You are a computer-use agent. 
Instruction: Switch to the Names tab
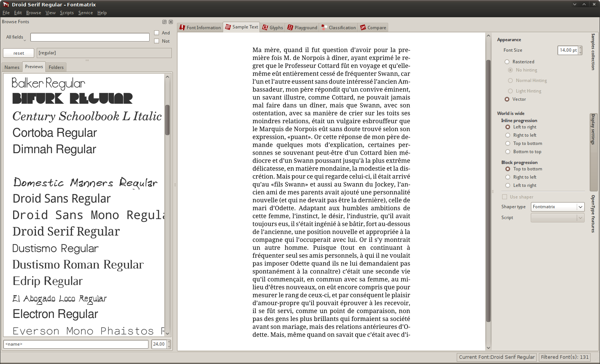[12, 67]
